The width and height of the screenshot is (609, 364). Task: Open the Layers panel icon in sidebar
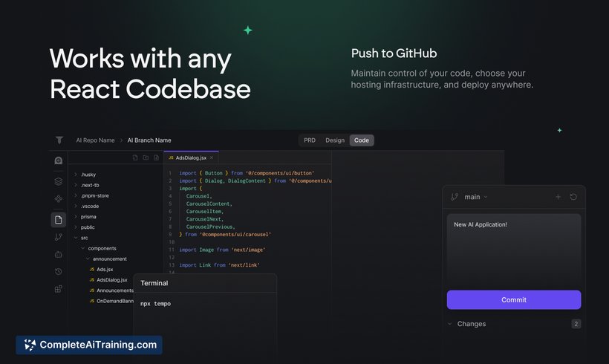point(58,181)
